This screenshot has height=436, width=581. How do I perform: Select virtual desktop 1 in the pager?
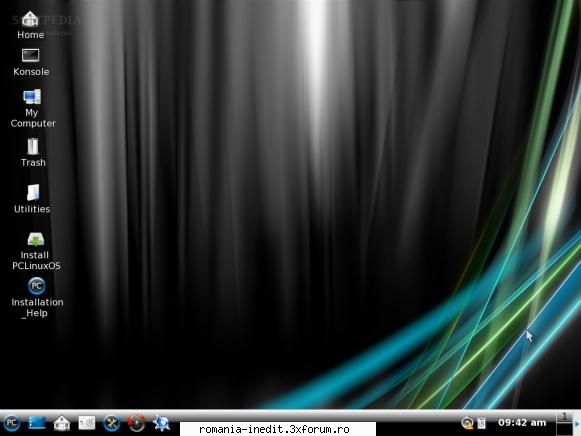click(x=564, y=416)
